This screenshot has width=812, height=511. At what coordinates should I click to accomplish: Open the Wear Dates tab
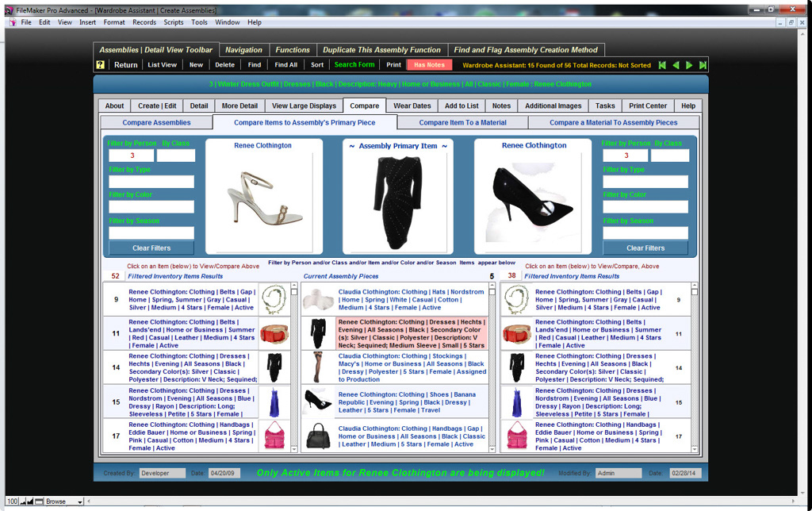[x=412, y=106]
